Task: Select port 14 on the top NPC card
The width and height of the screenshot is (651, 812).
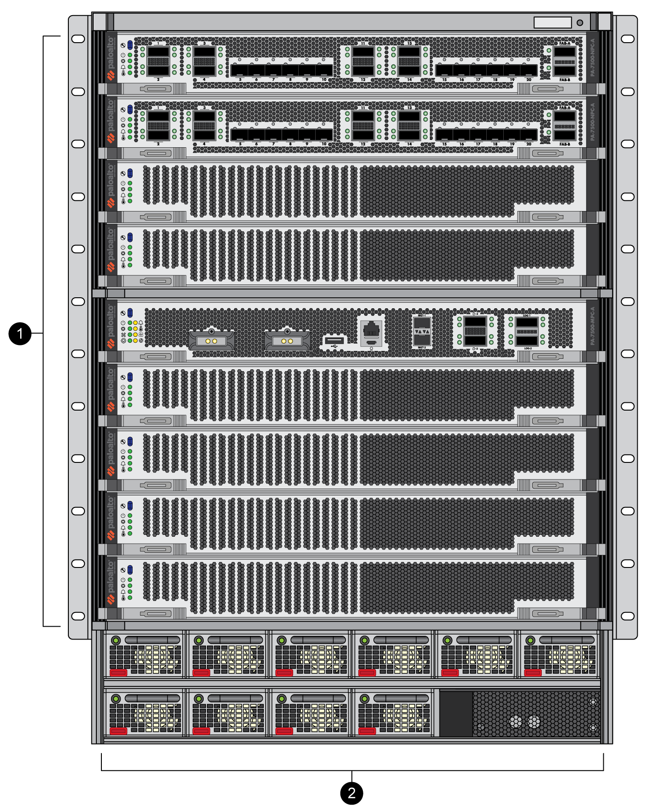Action: (x=409, y=70)
